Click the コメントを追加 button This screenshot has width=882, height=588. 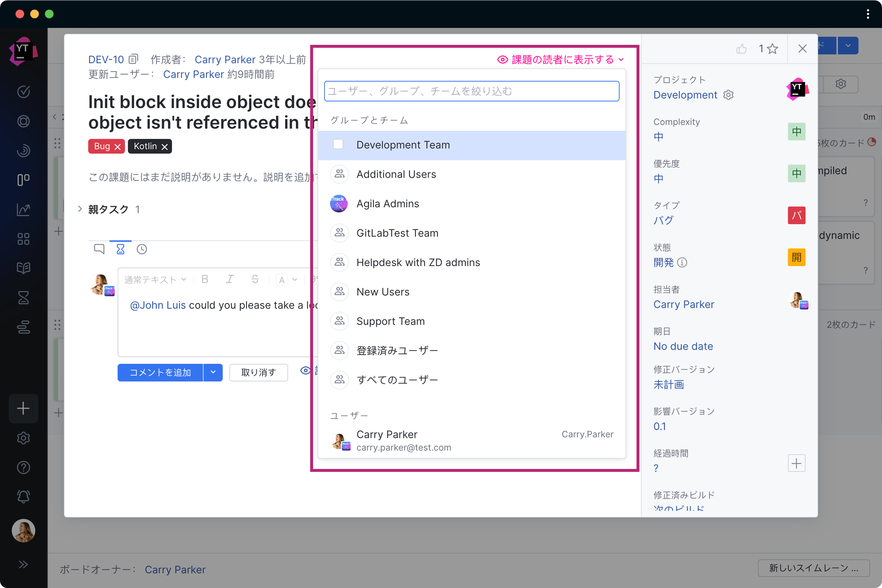click(x=161, y=372)
